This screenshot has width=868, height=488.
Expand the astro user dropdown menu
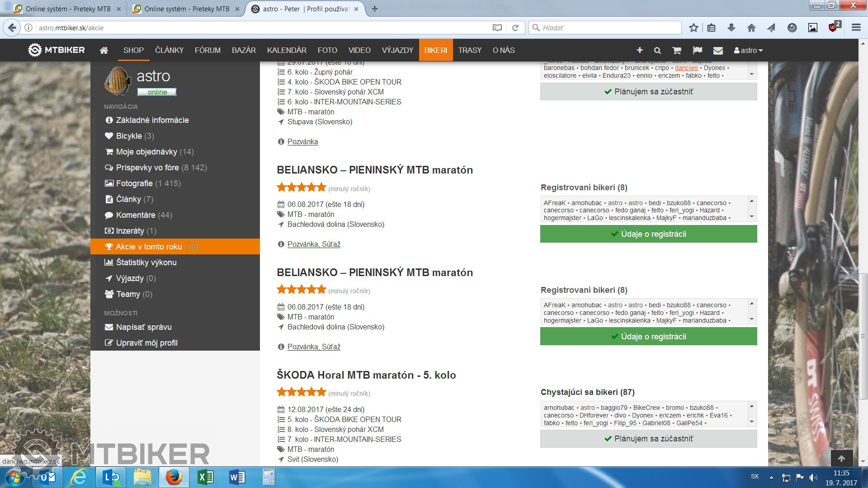(x=748, y=51)
